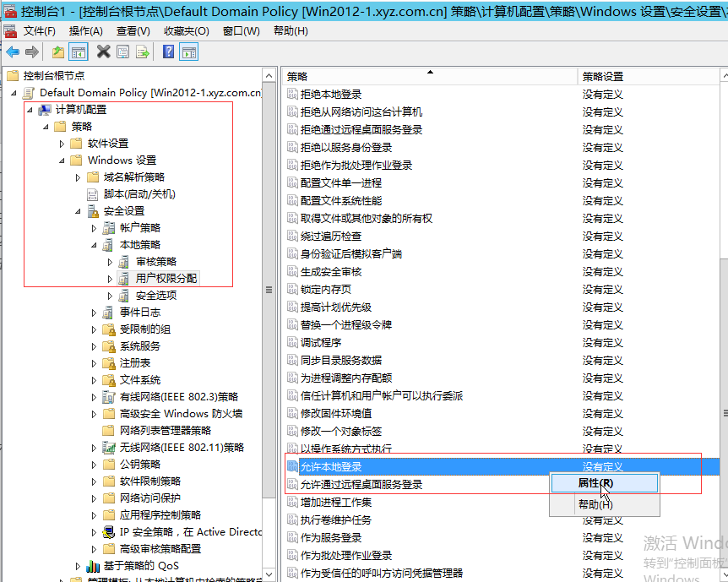This screenshot has width=728, height=582.
Task: Click the black X Delete toolbar icon
Action: click(x=103, y=52)
